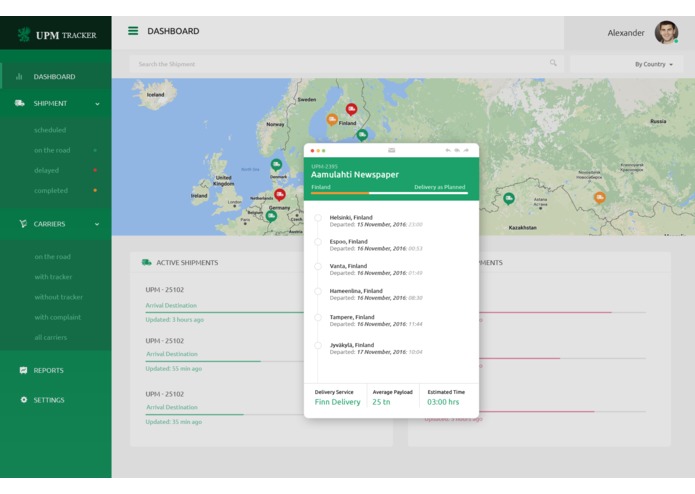This screenshot has width=695, height=494.
Task: Click the 25 tn average payload value
Action: 381,402
